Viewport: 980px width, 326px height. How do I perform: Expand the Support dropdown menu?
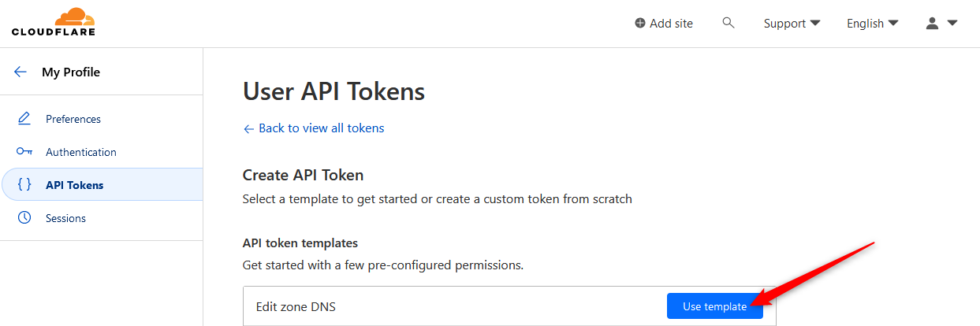pyautogui.click(x=792, y=24)
